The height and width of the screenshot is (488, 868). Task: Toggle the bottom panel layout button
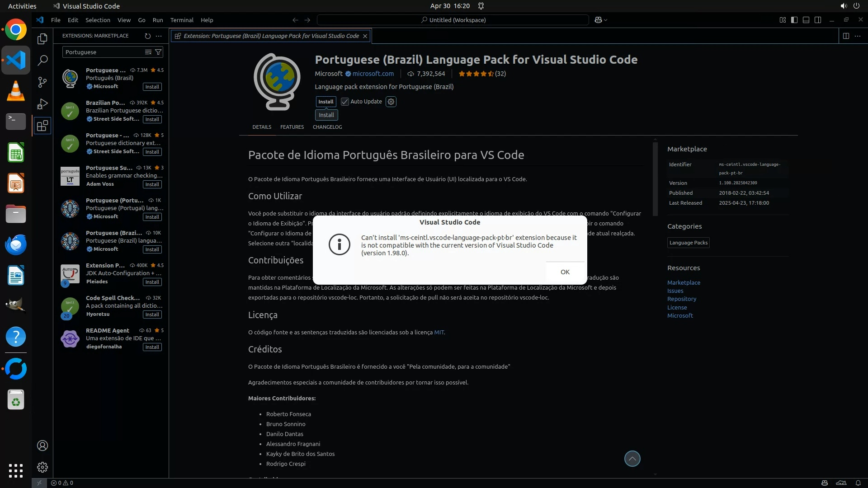click(x=806, y=20)
